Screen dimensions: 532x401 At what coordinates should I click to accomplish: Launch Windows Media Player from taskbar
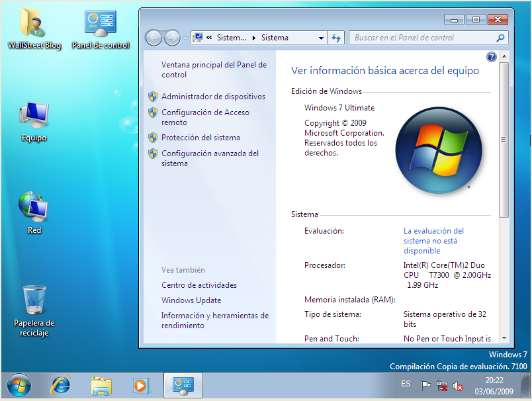pos(141,386)
